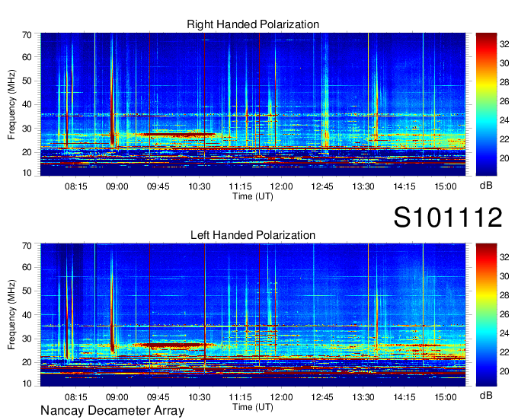
Task: Click the "dB" label under the upper color bar
Action: [x=486, y=186]
